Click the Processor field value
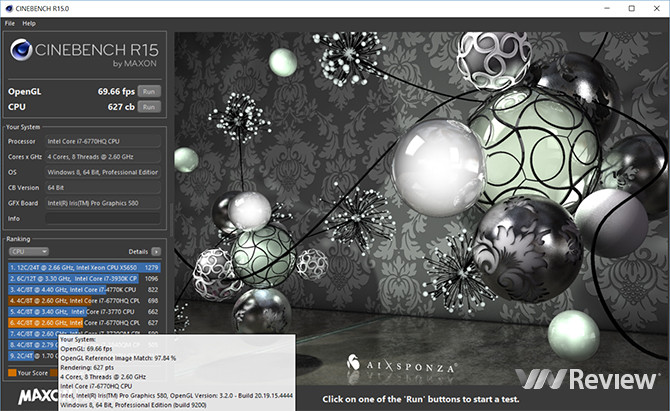The width and height of the screenshot is (670, 411). coord(103,141)
